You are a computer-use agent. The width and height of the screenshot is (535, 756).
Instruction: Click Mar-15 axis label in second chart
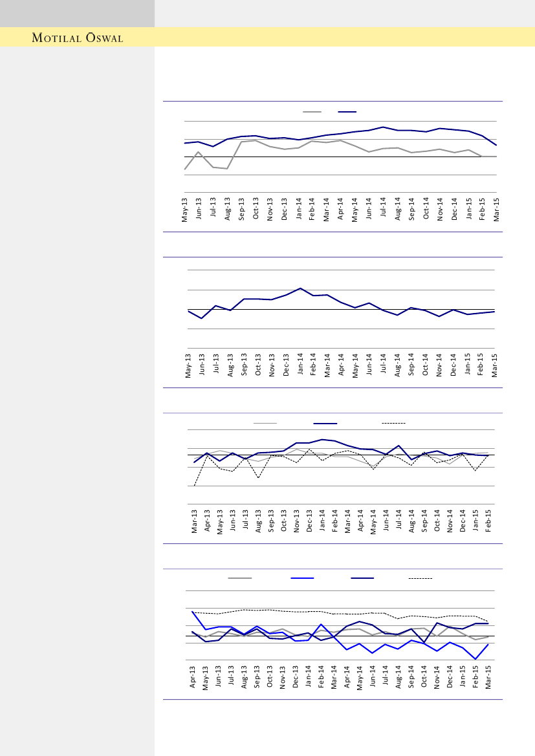pos(494,365)
